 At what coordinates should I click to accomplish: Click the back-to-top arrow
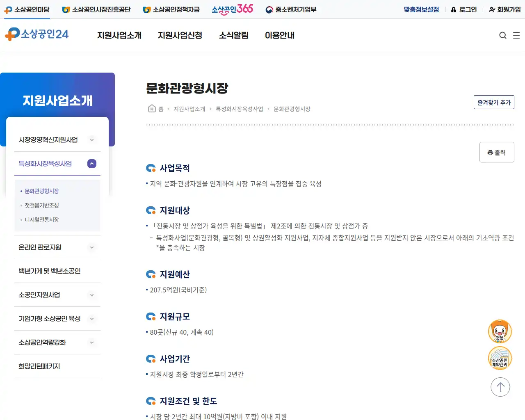point(500,387)
